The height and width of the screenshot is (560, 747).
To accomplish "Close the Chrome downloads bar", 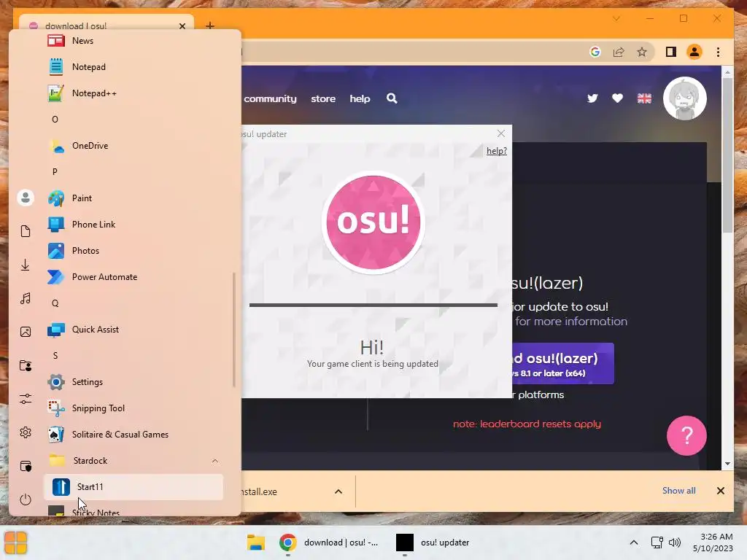I will [x=720, y=491].
